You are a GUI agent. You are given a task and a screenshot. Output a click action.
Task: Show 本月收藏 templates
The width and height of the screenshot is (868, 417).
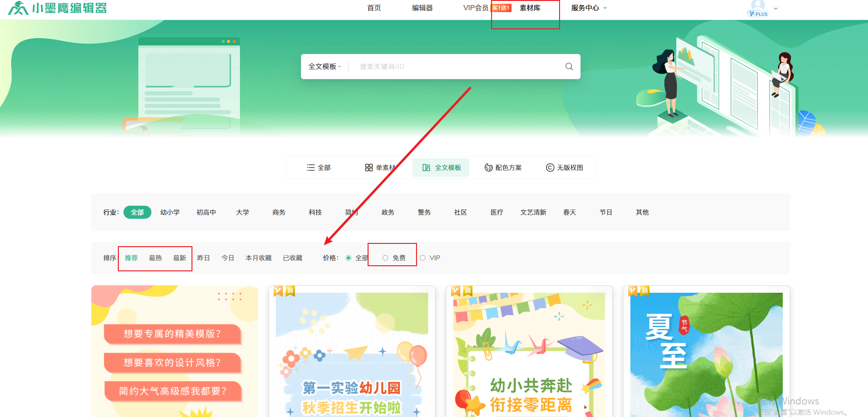tap(259, 258)
